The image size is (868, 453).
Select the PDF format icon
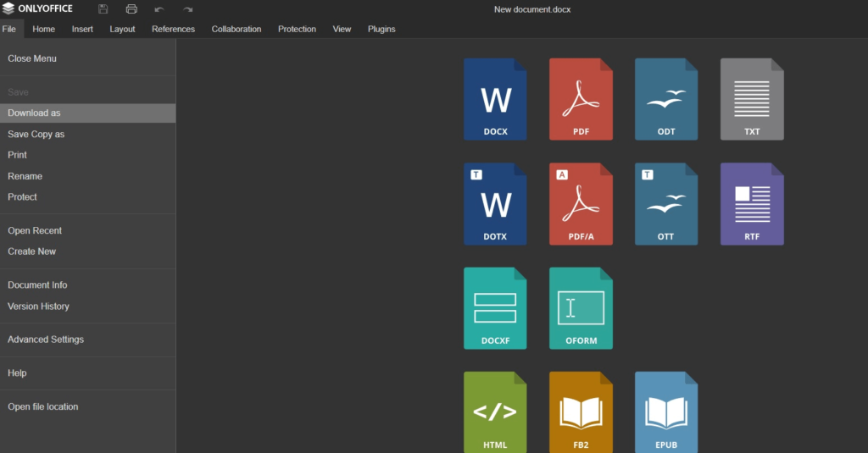click(x=581, y=99)
